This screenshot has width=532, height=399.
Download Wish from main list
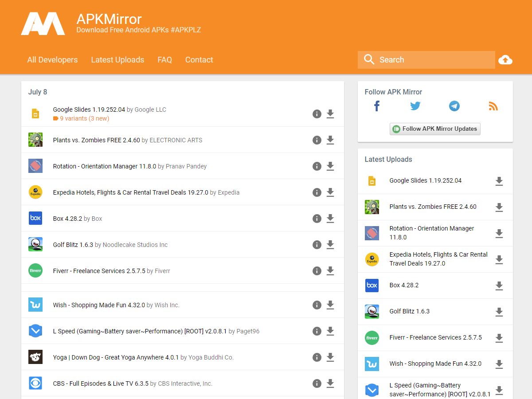(330, 305)
